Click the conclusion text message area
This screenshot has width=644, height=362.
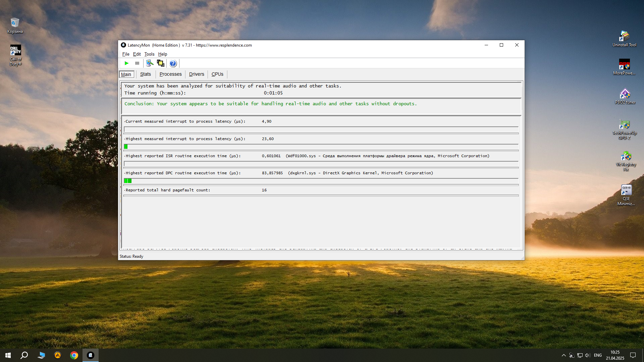tap(270, 104)
